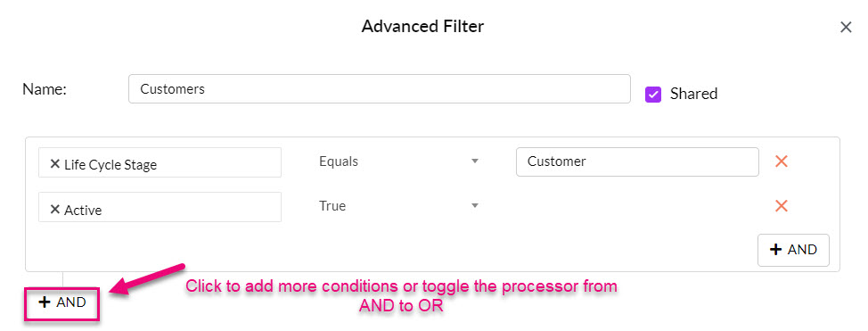868x331 pixels.
Task: Click the plus icon in the inner AND button
Action: pos(776,250)
